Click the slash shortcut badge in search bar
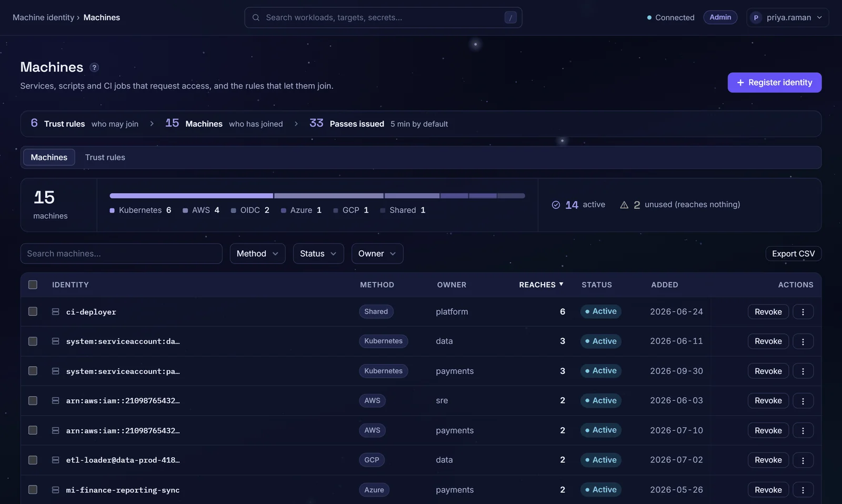Viewport: 842px width, 504px height. coord(510,17)
